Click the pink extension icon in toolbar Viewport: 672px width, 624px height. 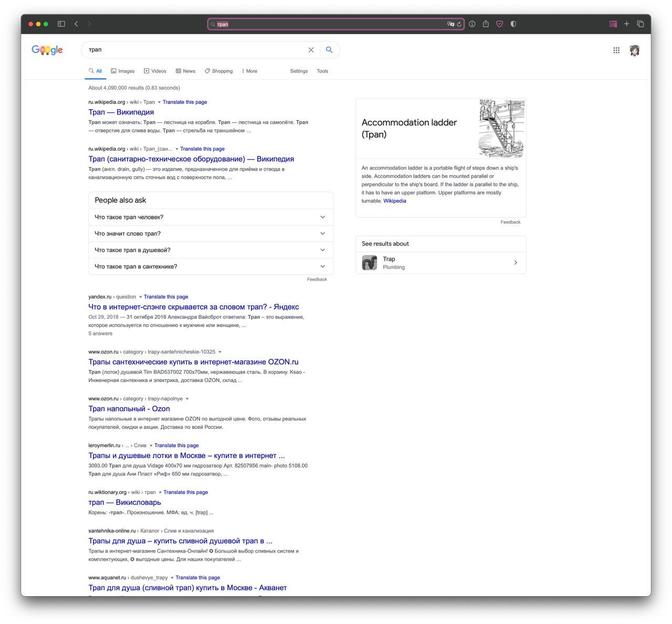point(613,24)
